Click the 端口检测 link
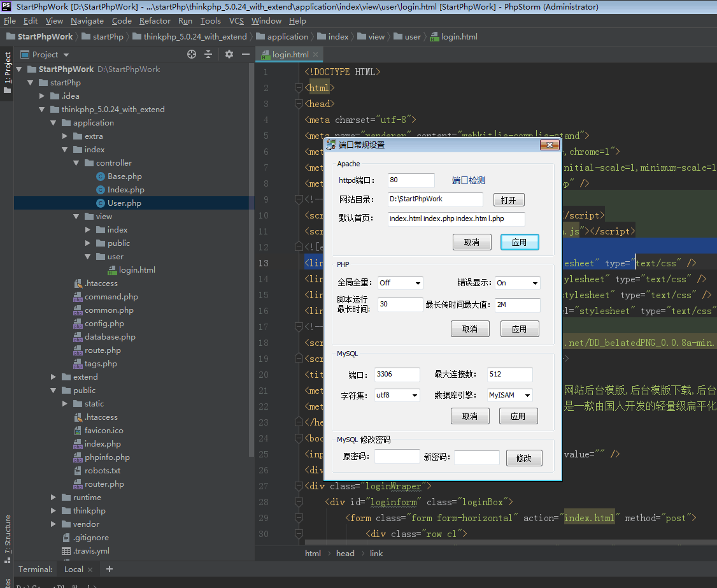The width and height of the screenshot is (717, 588). click(x=469, y=181)
